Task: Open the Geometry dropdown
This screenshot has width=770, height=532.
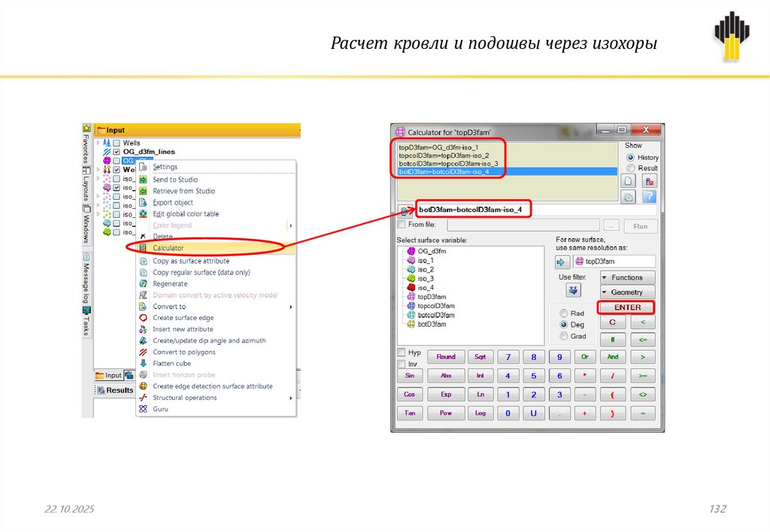Action: 627,292
